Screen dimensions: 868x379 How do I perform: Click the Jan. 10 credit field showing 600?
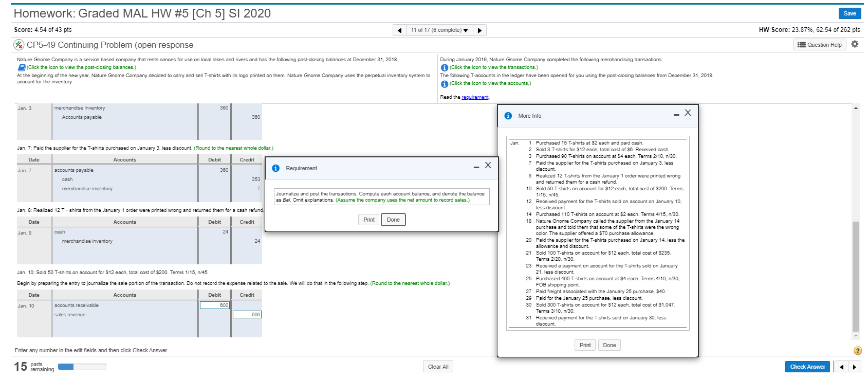[x=247, y=314]
